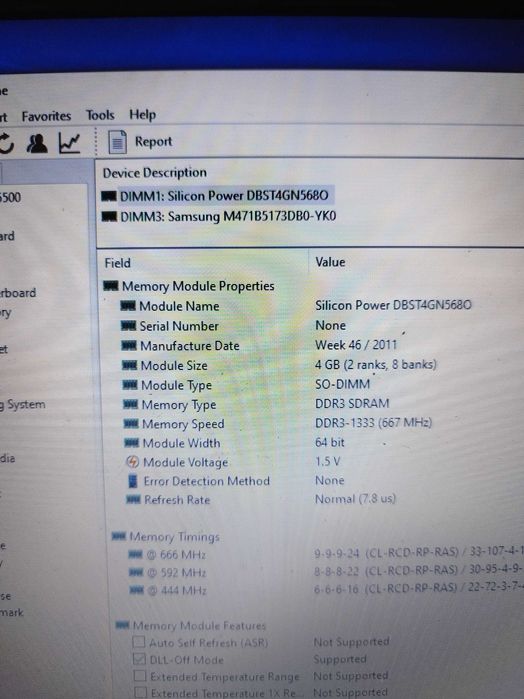Click the Error Detection Method icon
Screen dimensions: 524x699
[x=132, y=481]
